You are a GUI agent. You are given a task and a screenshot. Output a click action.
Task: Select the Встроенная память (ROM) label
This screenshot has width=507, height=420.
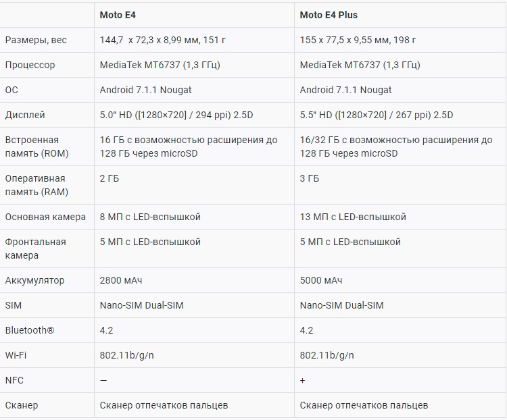(x=37, y=147)
